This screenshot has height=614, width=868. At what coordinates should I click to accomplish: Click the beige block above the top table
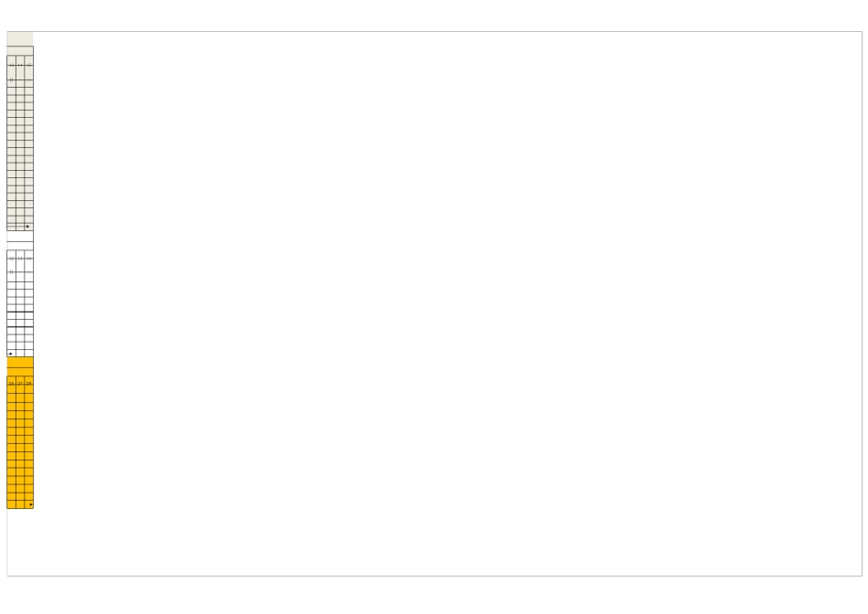click(20, 38)
